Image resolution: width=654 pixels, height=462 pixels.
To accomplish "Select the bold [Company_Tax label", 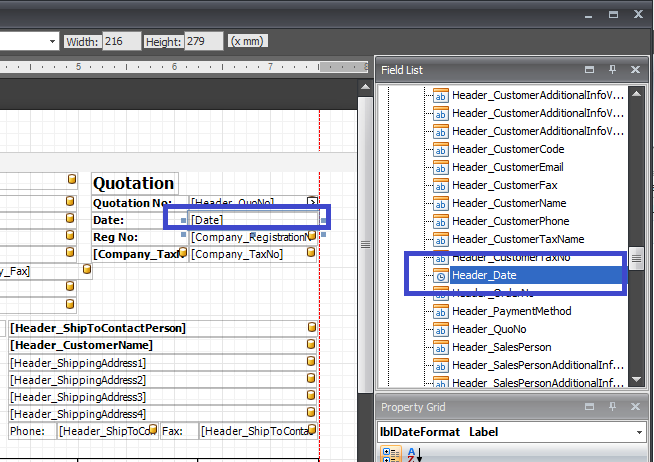I will coord(140,254).
